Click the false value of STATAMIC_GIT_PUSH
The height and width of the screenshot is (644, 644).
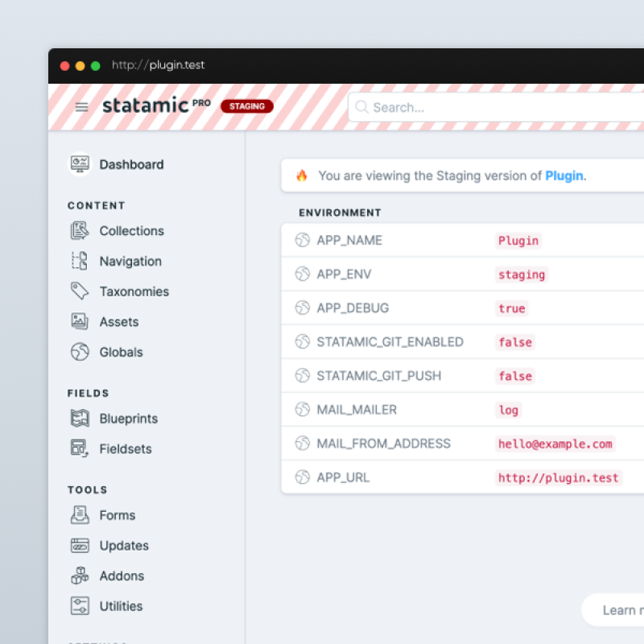(515, 376)
